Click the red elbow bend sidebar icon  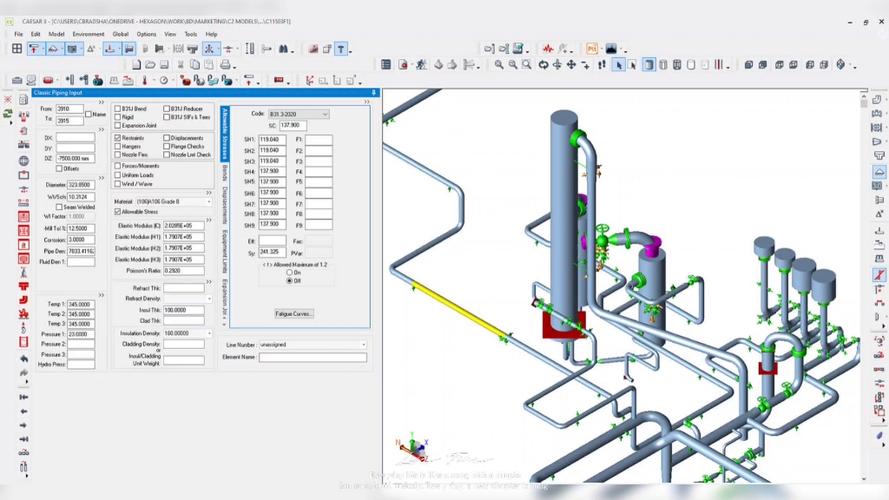pos(24,300)
